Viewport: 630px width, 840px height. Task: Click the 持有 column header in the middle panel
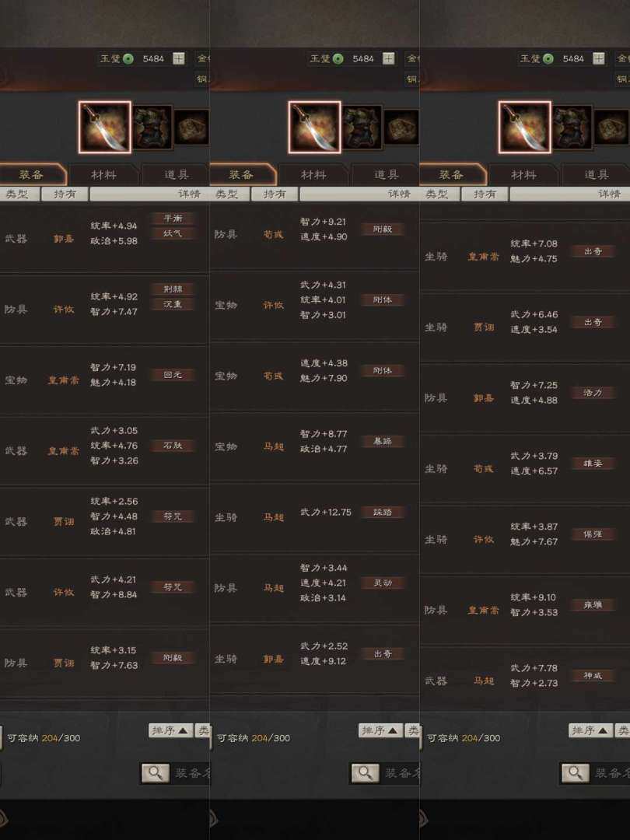(275, 194)
